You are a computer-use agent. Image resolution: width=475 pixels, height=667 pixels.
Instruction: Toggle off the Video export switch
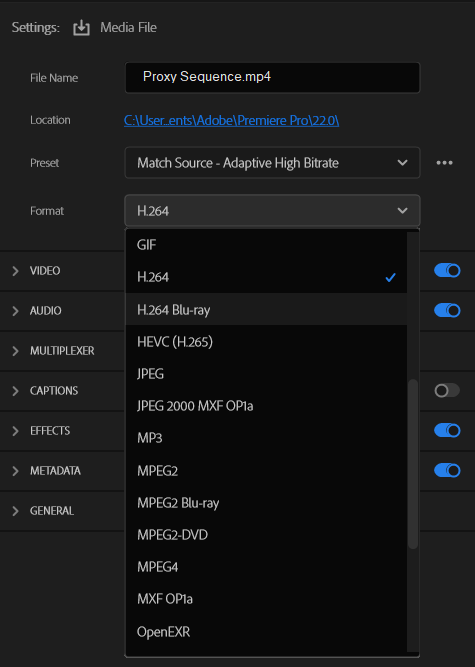point(447,271)
